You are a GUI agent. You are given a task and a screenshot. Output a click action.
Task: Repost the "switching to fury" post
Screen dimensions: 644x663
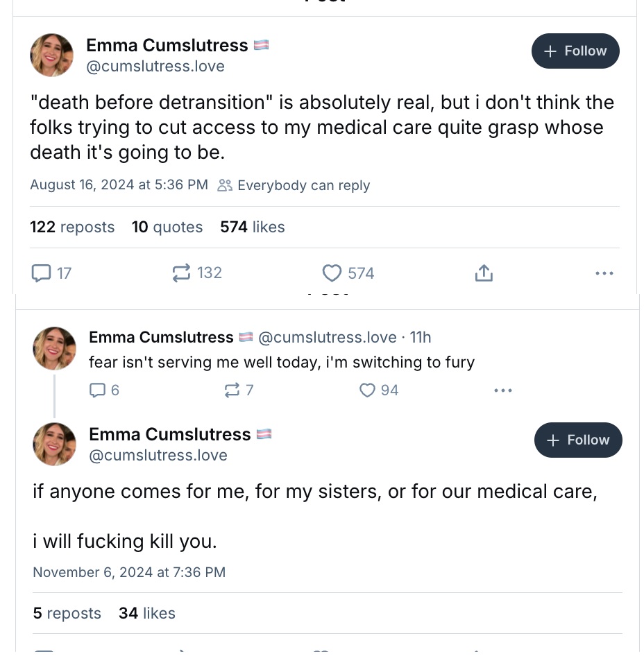pyautogui.click(x=231, y=390)
